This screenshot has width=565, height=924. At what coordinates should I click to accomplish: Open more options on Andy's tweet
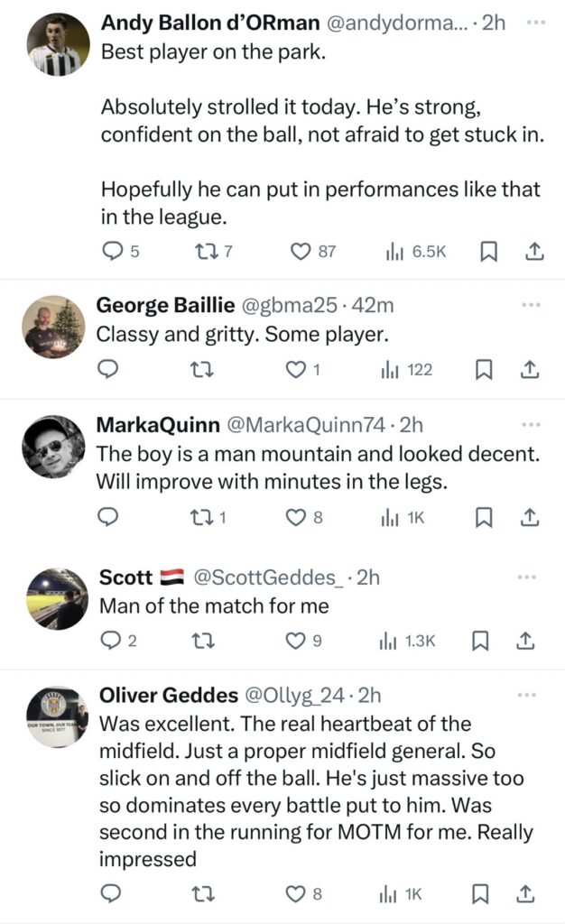tap(536, 22)
